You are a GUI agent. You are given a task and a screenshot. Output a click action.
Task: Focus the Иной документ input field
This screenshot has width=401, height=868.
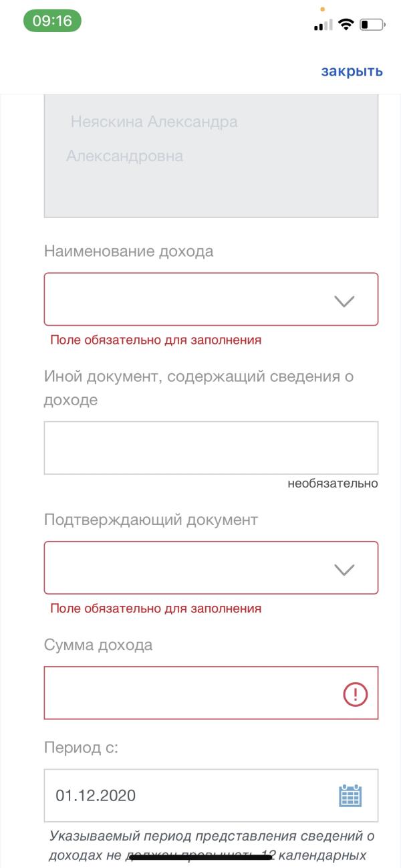click(211, 447)
